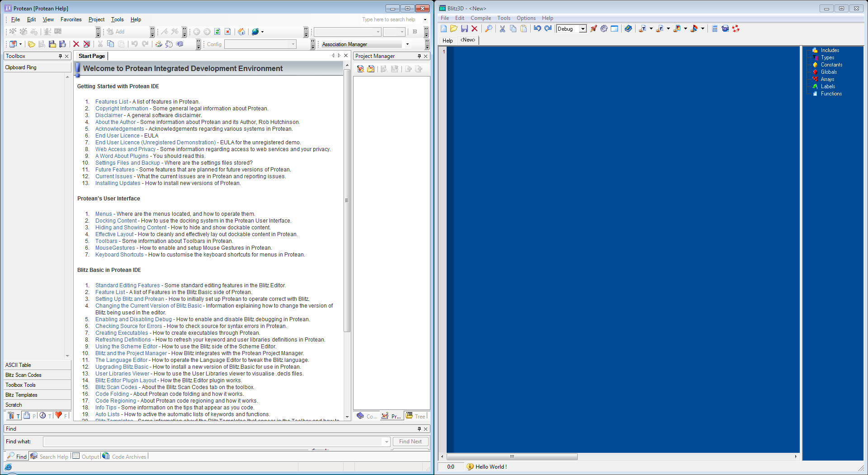Click the Find magnifier icon in Blitz3D toolbar
Screen dimensions: 868x475
(488, 29)
